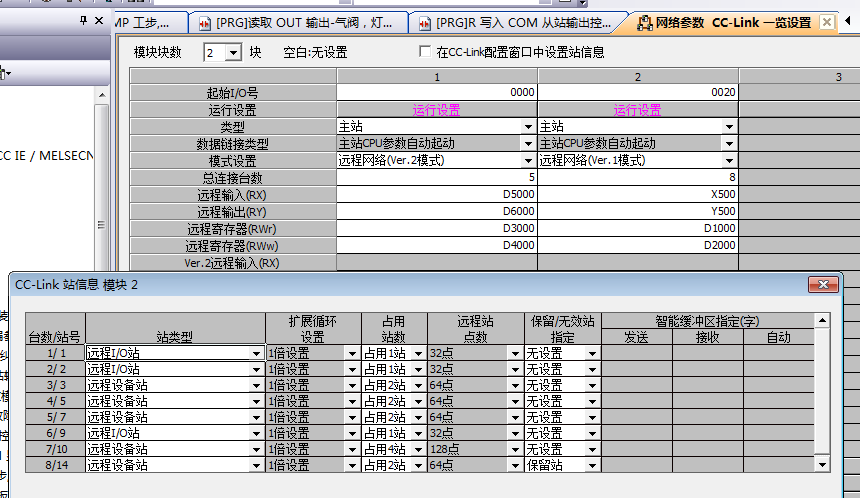
Task: Close the CC-Link 站信息 模块 2 dialog
Action: (825, 285)
